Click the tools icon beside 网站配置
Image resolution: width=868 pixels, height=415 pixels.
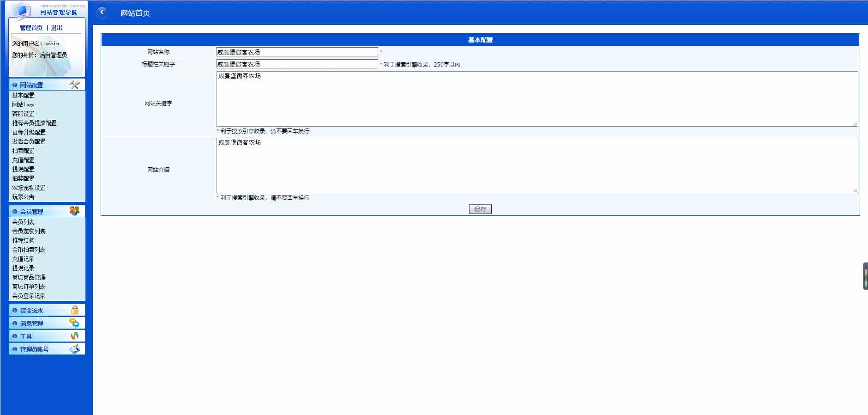pyautogui.click(x=74, y=85)
